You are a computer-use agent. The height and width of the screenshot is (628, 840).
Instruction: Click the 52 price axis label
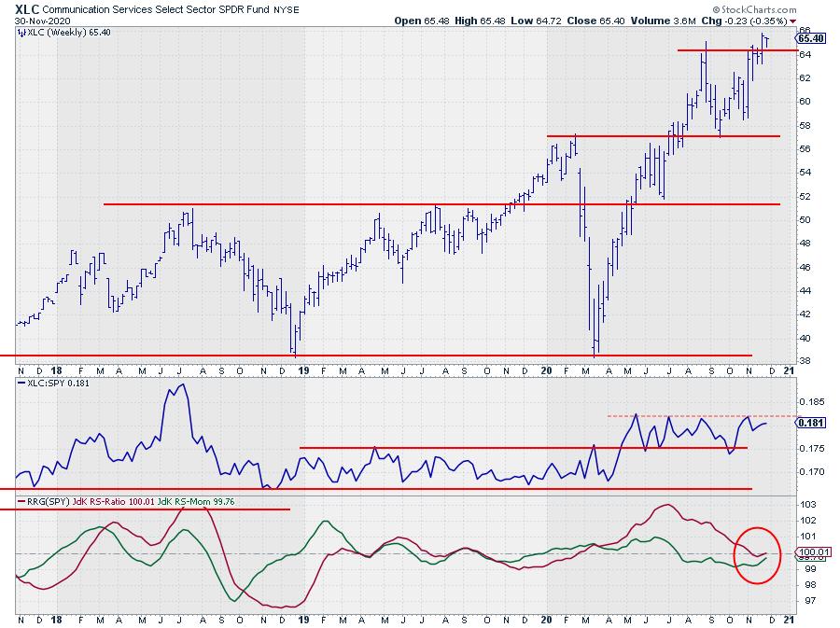click(x=805, y=197)
